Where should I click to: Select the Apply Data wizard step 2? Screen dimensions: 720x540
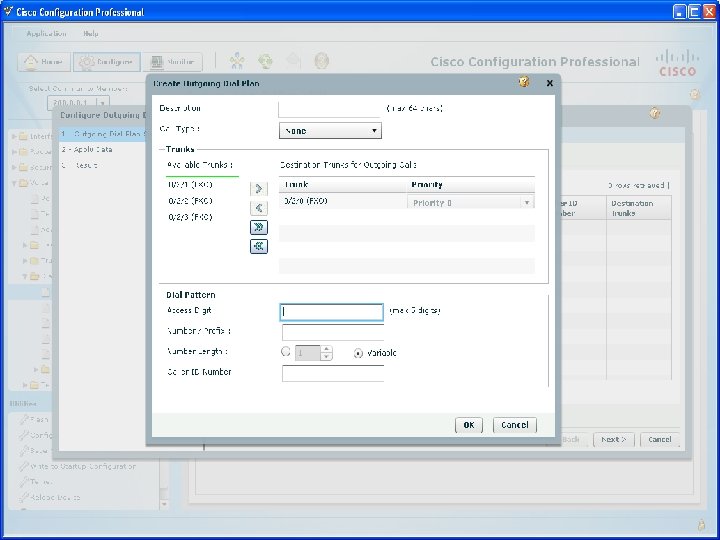pos(87,150)
